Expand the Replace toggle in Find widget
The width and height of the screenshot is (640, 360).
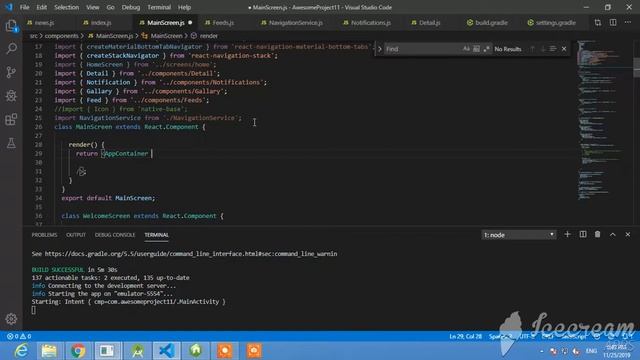point(380,49)
